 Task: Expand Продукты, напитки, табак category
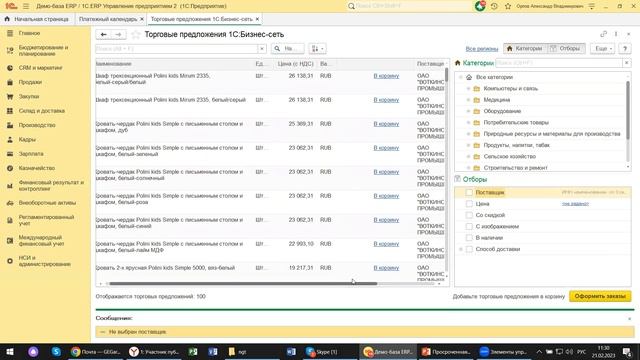click(x=468, y=145)
